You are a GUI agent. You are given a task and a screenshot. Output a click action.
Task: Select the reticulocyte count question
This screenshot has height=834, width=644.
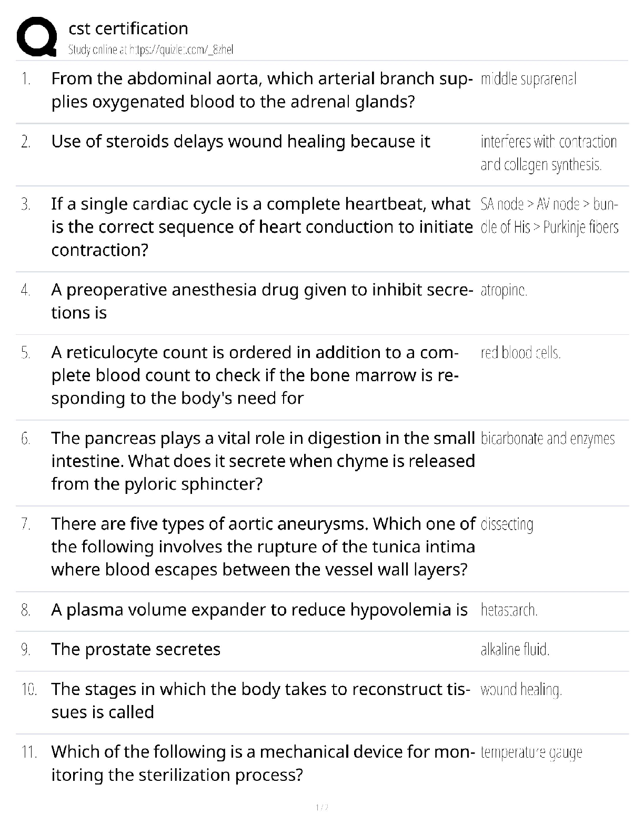pos(255,375)
